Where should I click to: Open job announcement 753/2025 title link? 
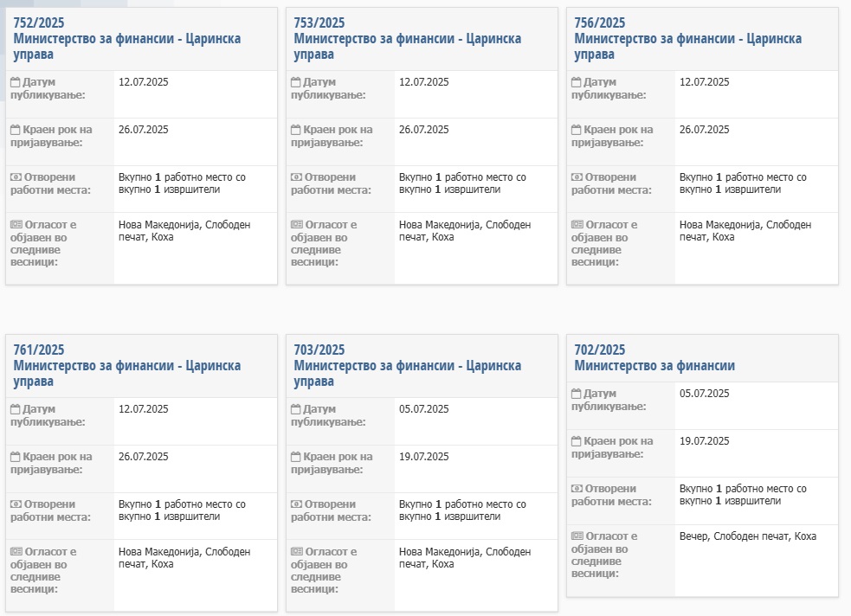click(408, 38)
